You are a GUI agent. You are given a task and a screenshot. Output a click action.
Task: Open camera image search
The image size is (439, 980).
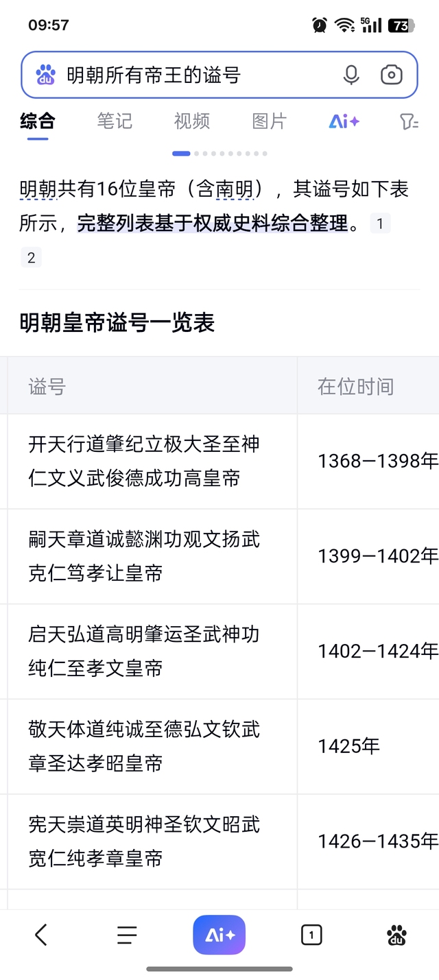(392, 75)
